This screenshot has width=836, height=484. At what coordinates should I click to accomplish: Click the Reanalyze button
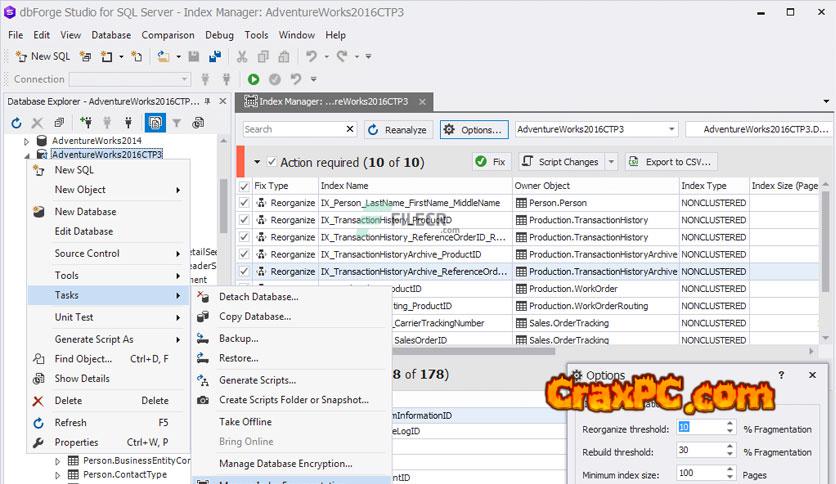pyautogui.click(x=397, y=130)
